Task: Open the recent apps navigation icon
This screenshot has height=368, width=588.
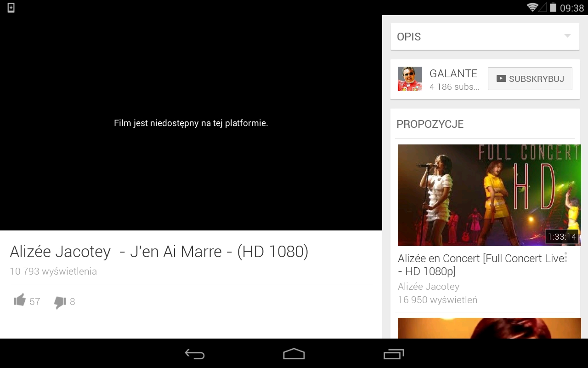Action: 393,354
